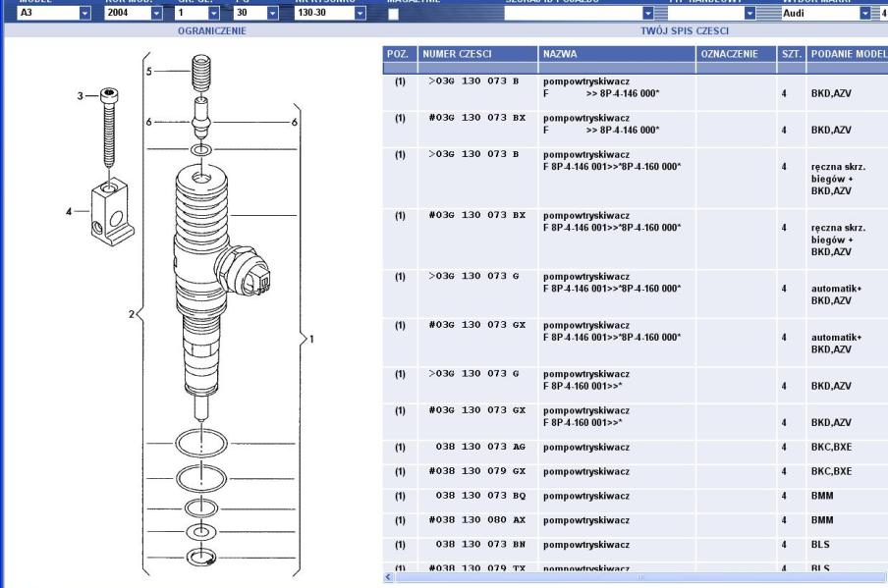Open the model dropdown showing A3
This screenshot has height=588, width=888.
pyautogui.click(x=84, y=13)
